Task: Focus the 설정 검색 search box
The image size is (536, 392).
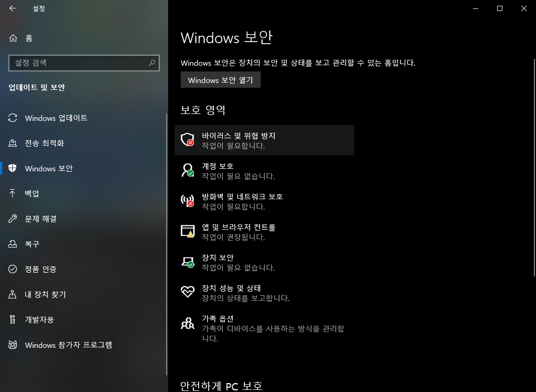Action: pos(84,63)
